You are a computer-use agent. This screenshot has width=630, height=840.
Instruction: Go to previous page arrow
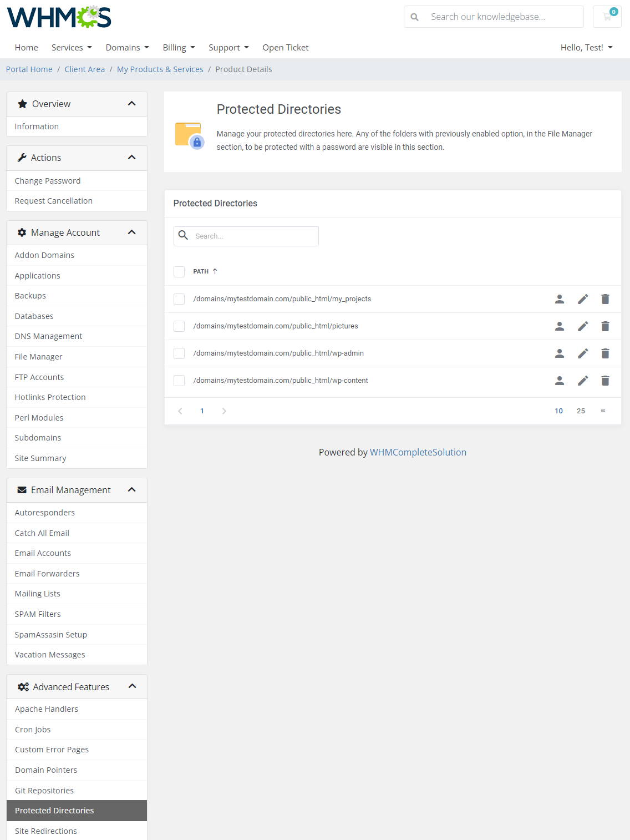pyautogui.click(x=180, y=411)
